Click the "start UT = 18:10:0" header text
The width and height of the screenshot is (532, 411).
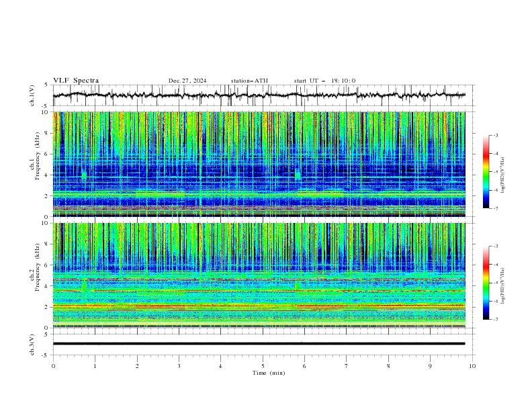[324, 81]
